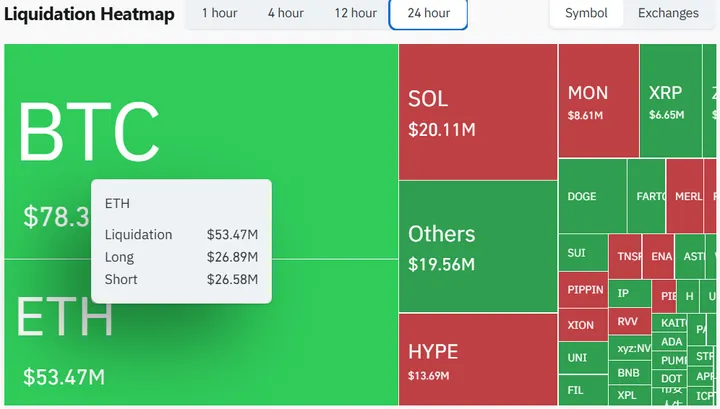This screenshot has height=409, width=720.
Task: Switch heatmap view to Symbol
Action: (x=586, y=14)
